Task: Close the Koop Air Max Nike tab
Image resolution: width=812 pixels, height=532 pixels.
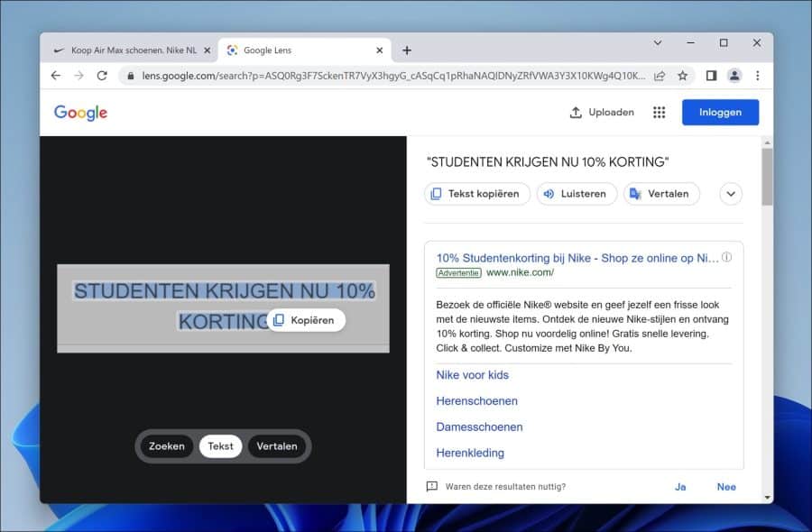Action: 208,50
